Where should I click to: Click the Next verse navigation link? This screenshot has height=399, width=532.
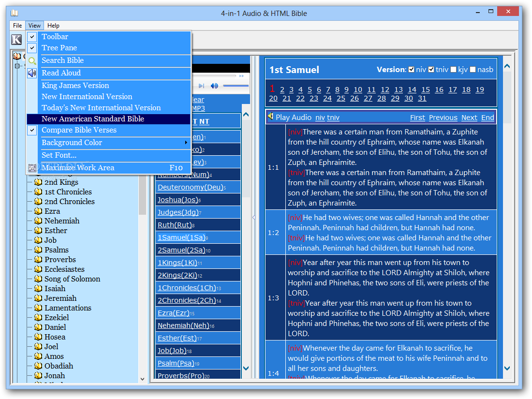(469, 118)
